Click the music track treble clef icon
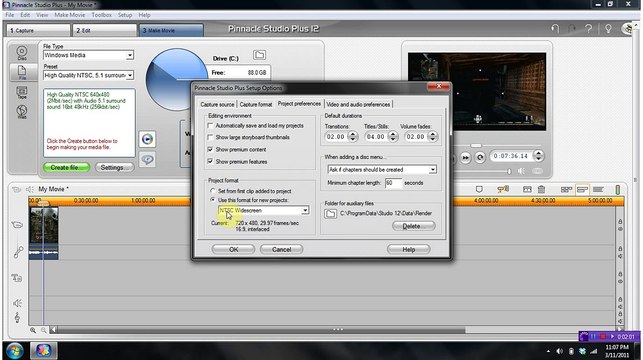The image size is (643, 360). point(17,317)
